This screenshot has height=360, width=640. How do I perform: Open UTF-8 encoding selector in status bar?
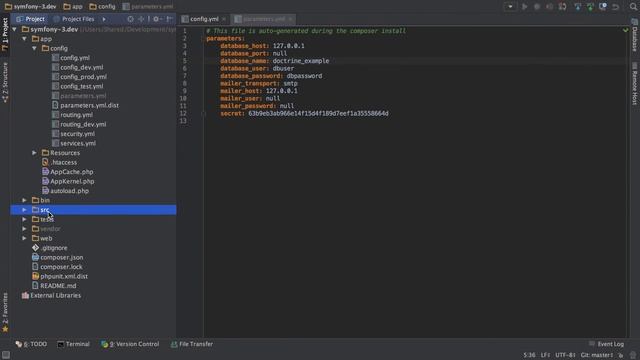565,355
